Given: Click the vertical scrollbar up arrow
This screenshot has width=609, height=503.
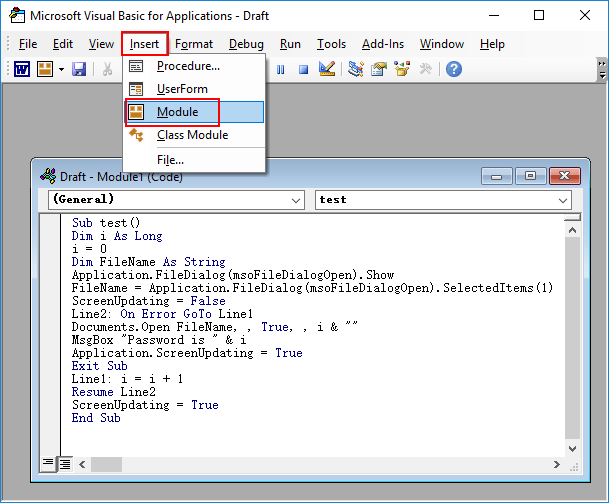Looking at the screenshot, I should (x=572, y=230).
